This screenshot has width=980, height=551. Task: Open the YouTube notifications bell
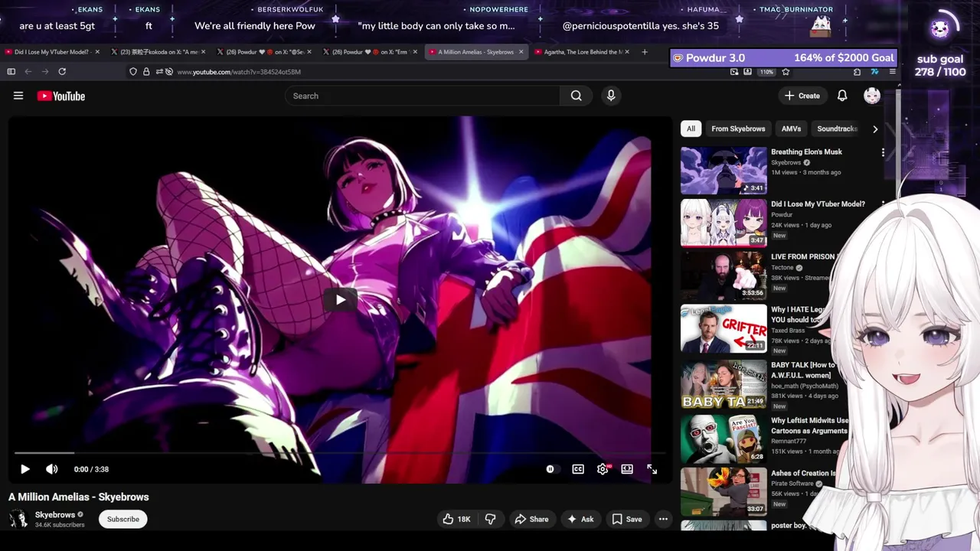tap(842, 96)
